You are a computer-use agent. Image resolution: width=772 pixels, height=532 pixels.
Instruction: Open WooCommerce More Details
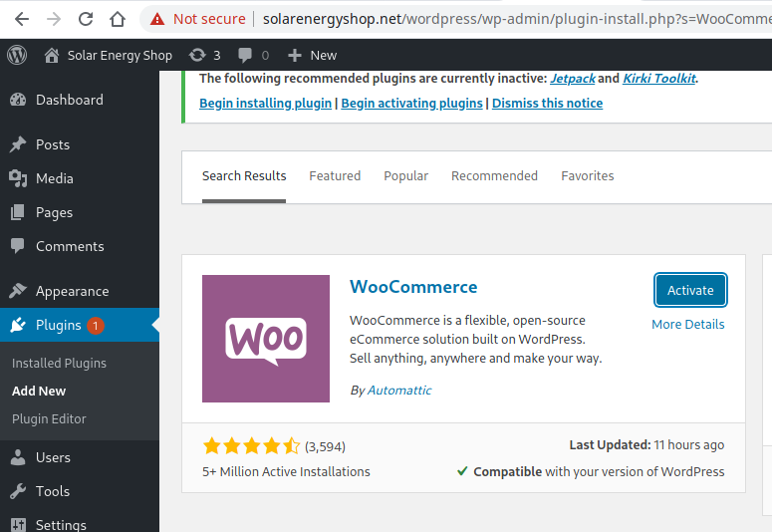687,325
